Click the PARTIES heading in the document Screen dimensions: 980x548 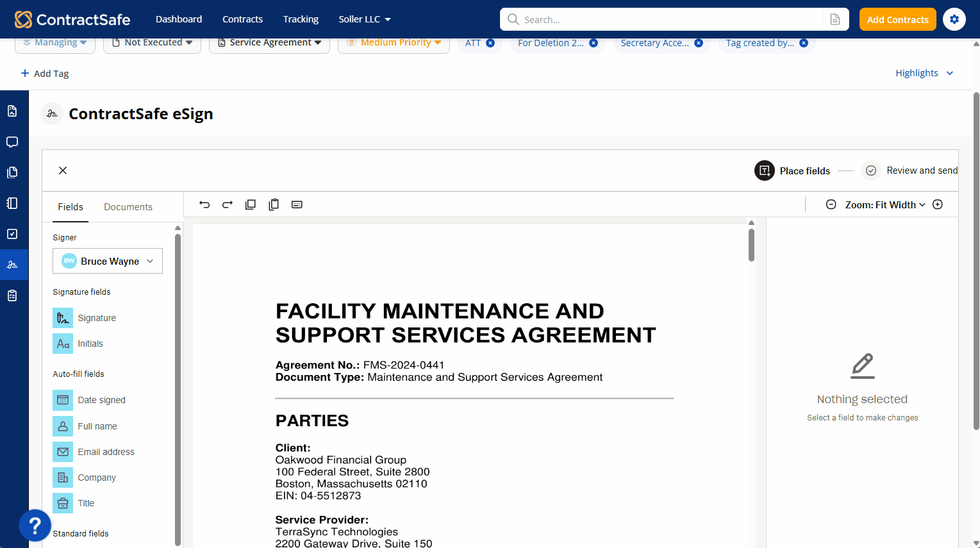tap(312, 420)
